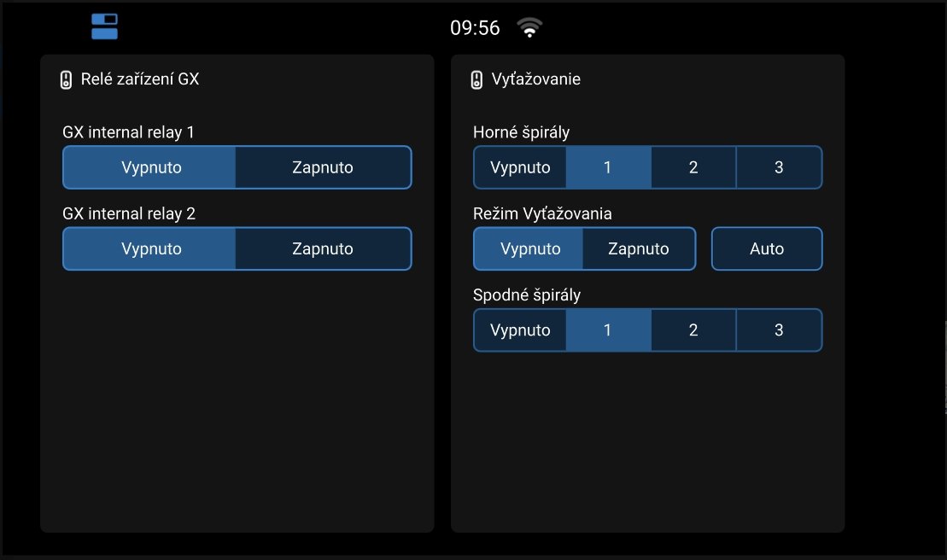Select level 3 for Spodné špirály
947x560 pixels.
[x=779, y=330]
